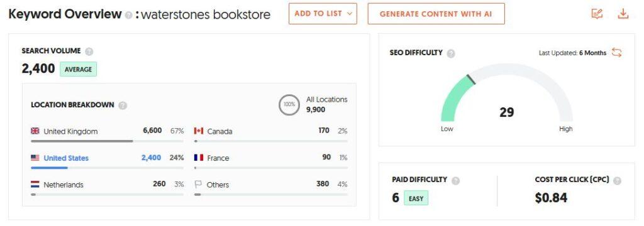Click the United Kingdom 6,600 value
The width and height of the screenshot is (644, 226).
click(x=153, y=131)
